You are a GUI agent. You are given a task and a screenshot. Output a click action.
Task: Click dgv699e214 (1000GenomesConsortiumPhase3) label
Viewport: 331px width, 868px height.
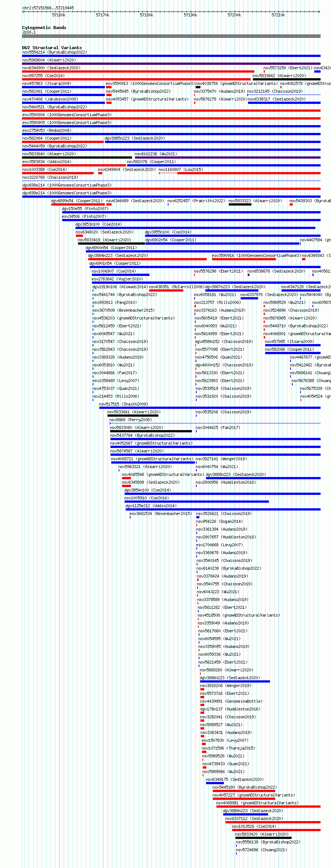click(x=67, y=193)
